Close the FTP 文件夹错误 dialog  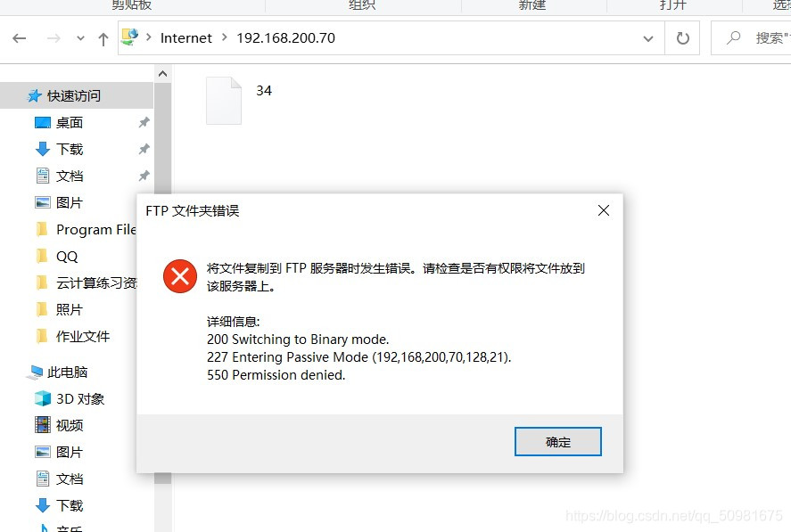point(604,210)
